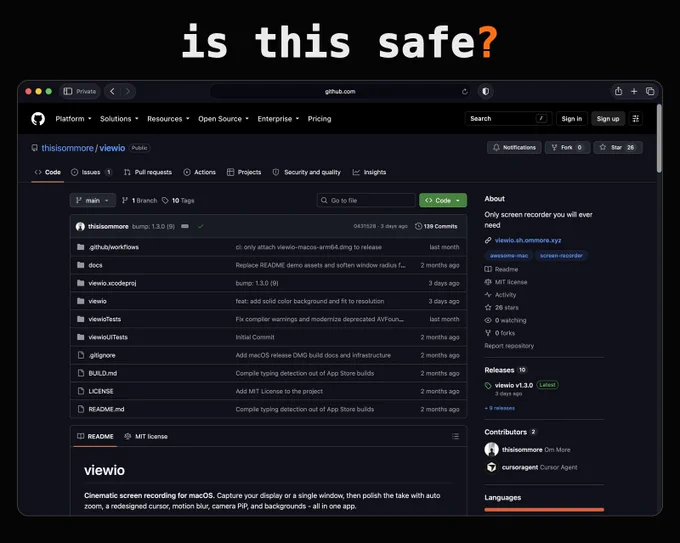680x543 pixels.
Task: Click the Sign in button
Action: coord(572,119)
